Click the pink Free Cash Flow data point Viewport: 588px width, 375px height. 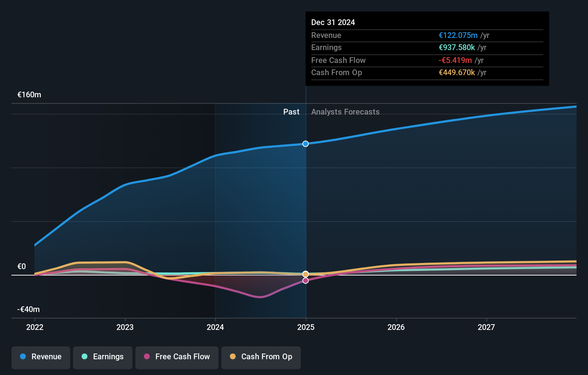[x=305, y=281]
